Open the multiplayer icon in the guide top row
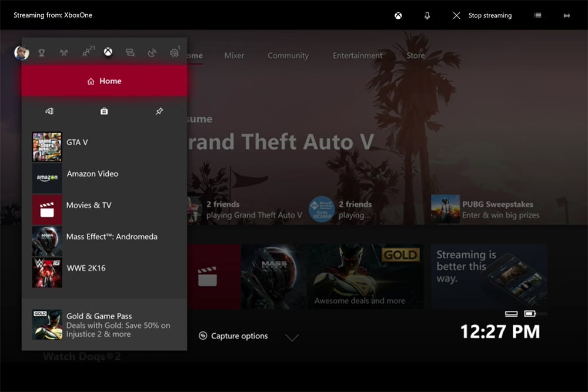This screenshot has height=392, width=588. [64, 52]
